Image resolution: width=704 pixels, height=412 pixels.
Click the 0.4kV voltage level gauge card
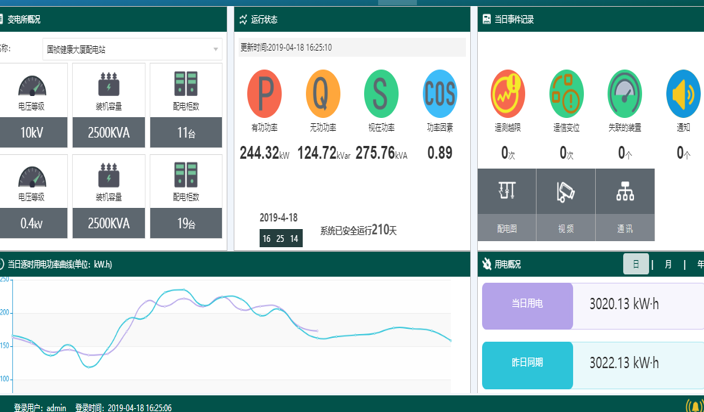click(31, 196)
